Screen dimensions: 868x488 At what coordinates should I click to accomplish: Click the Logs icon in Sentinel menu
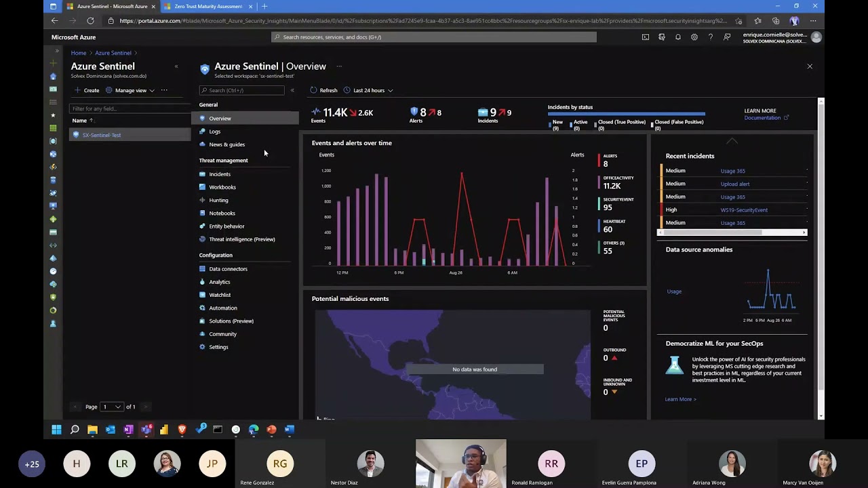pos(202,131)
